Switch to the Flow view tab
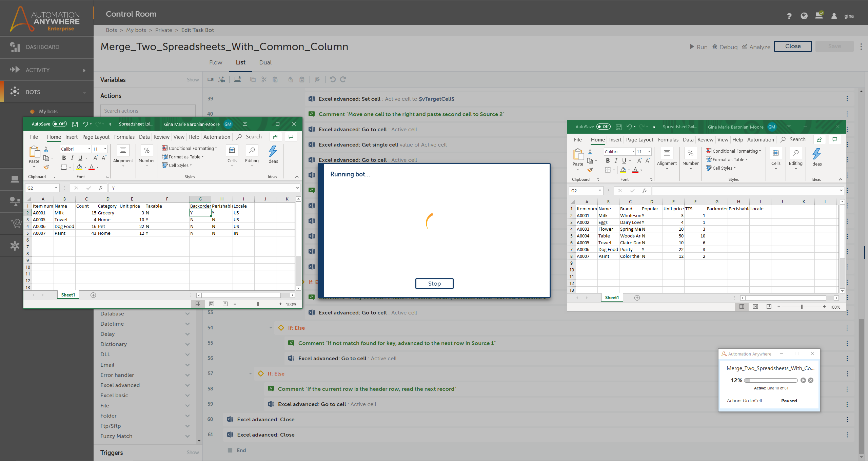 (x=216, y=62)
